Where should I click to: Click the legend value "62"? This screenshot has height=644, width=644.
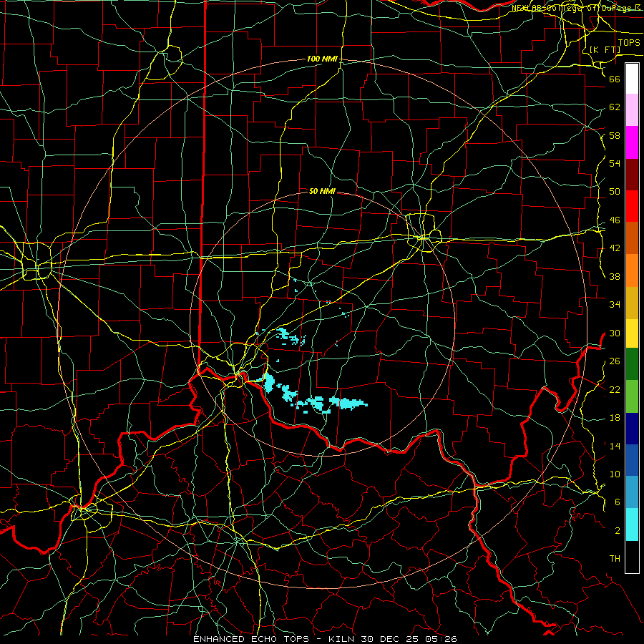coord(615,107)
